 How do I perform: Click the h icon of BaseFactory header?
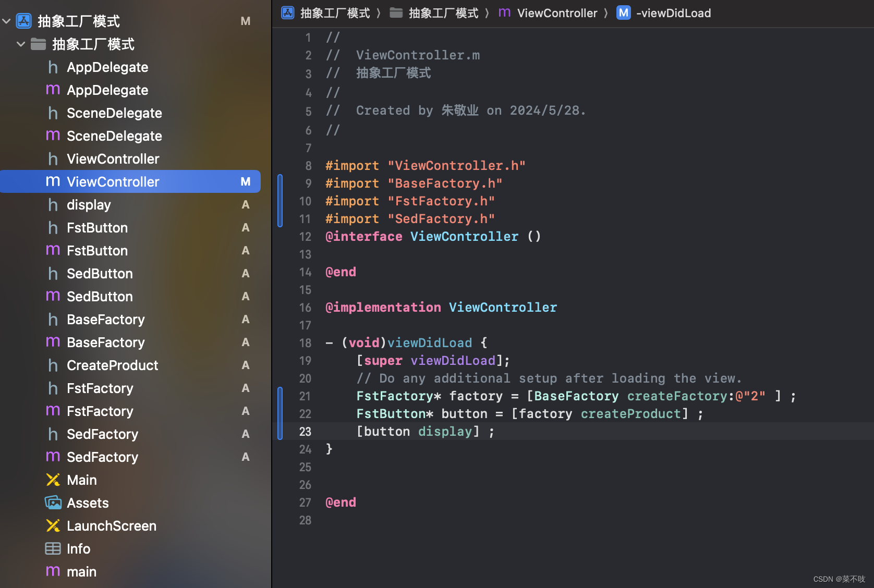click(53, 320)
